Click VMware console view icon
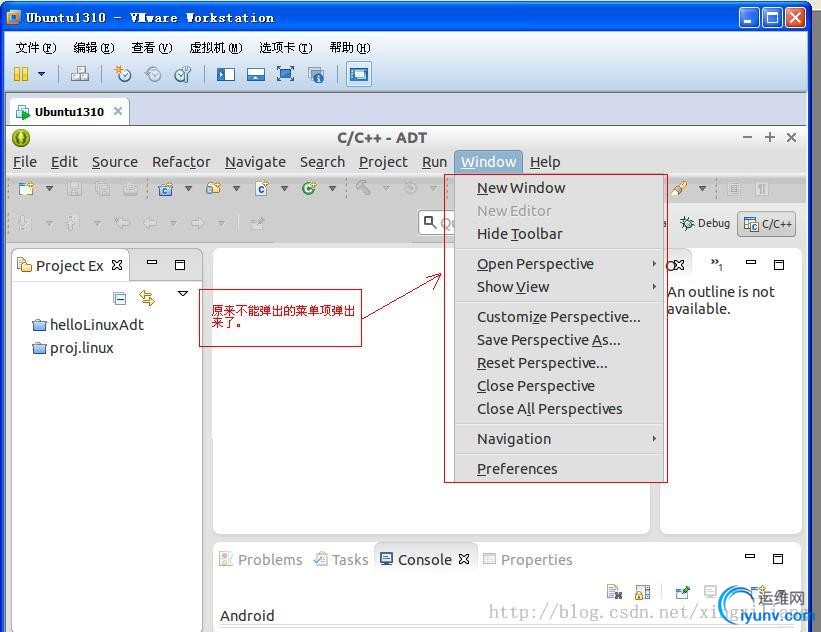Screen dimensions: 821x632 click(359, 74)
